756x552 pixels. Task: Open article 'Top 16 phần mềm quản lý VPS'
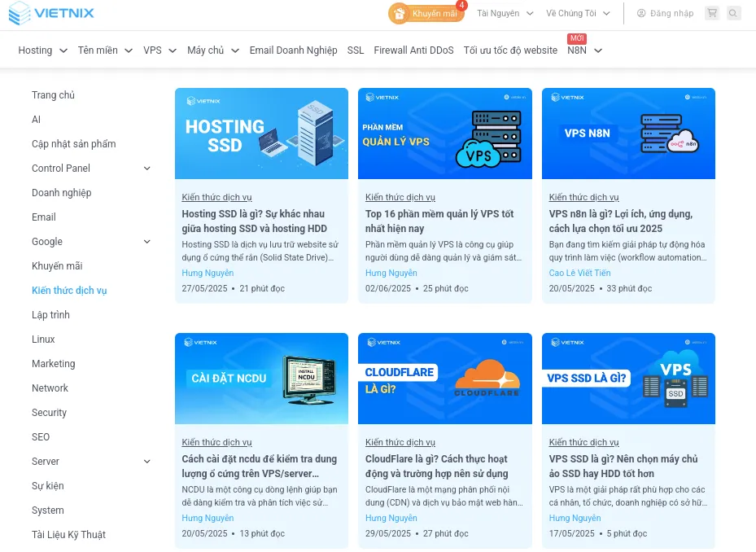point(439,221)
